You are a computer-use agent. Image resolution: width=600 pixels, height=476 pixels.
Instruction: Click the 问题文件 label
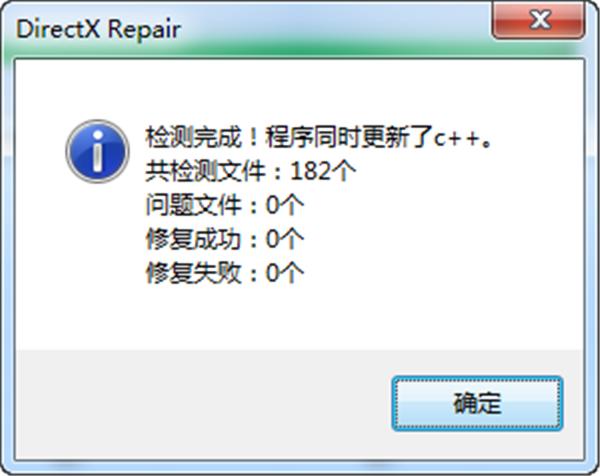193,205
